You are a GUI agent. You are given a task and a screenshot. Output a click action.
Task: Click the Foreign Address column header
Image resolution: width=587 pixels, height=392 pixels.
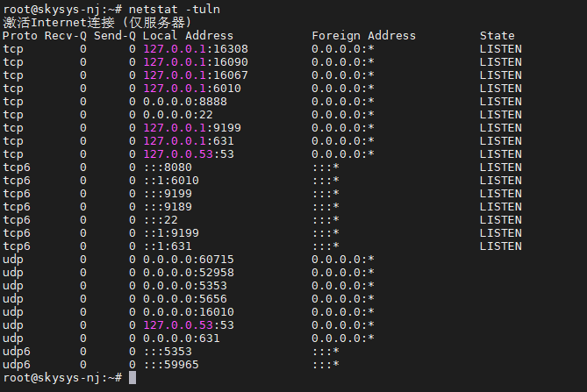[x=363, y=36]
